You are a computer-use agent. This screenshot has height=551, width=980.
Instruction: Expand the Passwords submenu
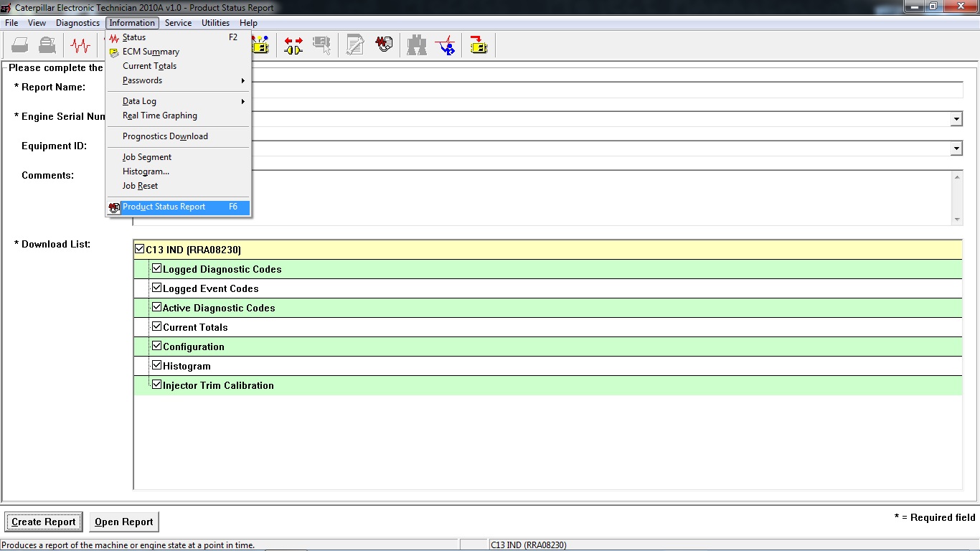141,80
